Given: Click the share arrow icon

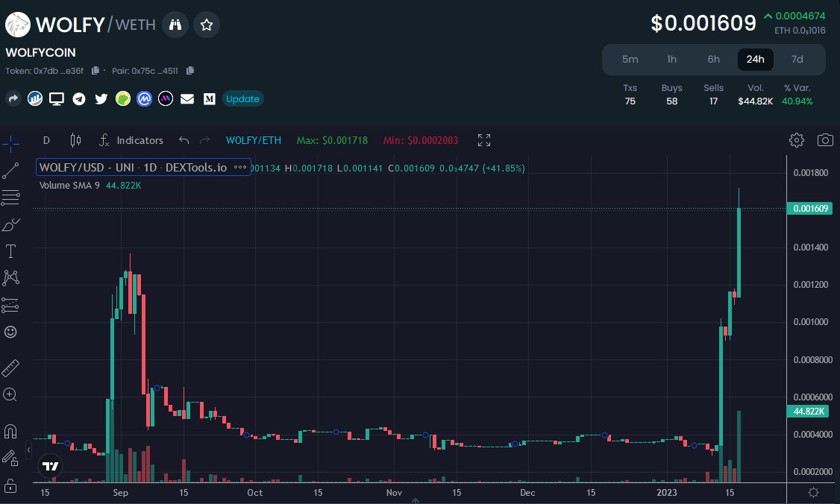Looking at the screenshot, I should pos(13,98).
